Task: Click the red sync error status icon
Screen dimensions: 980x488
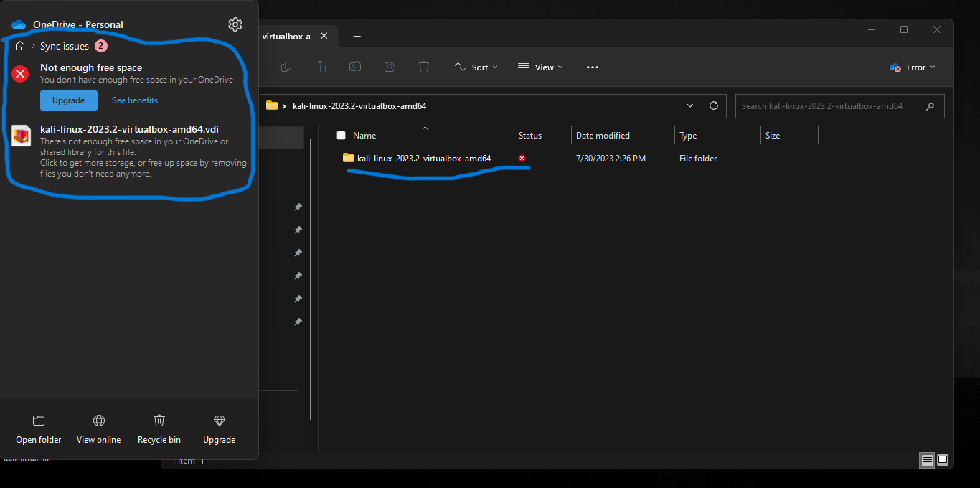Action: [522, 158]
